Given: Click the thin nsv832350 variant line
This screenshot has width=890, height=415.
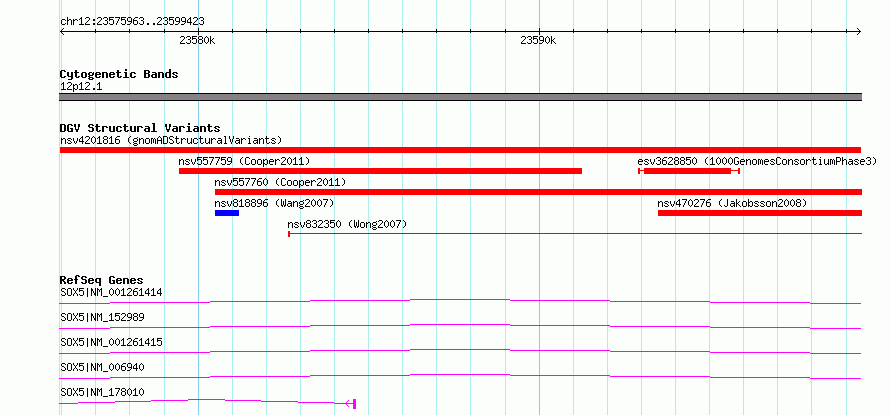Looking at the screenshot, I should click(575, 234).
